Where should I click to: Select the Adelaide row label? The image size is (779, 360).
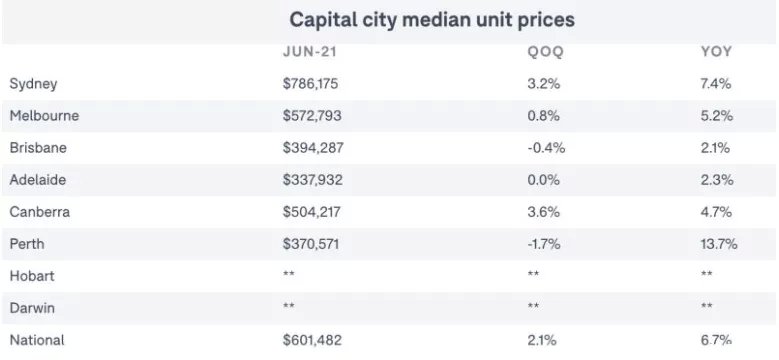pyautogui.click(x=37, y=180)
